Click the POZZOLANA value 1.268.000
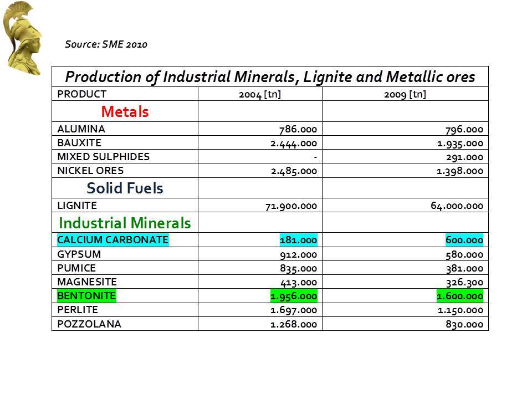 [x=294, y=324]
